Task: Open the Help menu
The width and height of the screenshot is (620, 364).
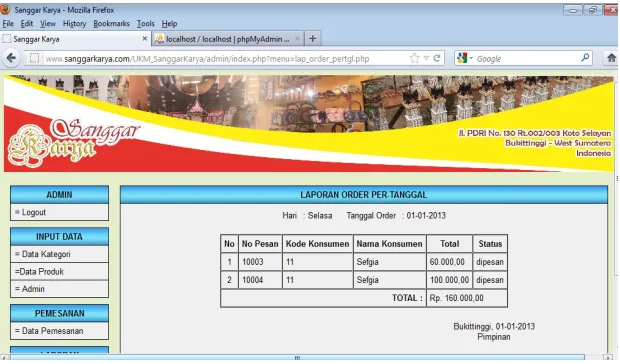Action: pos(169,24)
